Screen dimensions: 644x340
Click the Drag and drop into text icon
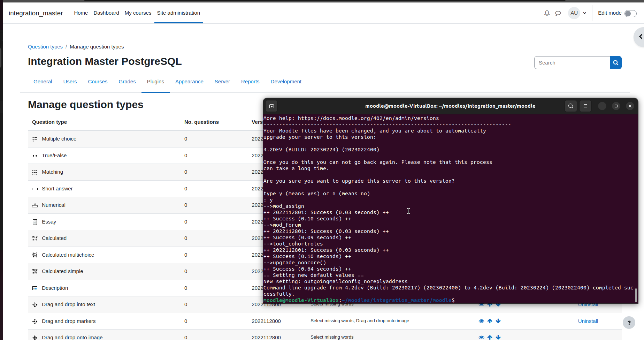(35, 305)
